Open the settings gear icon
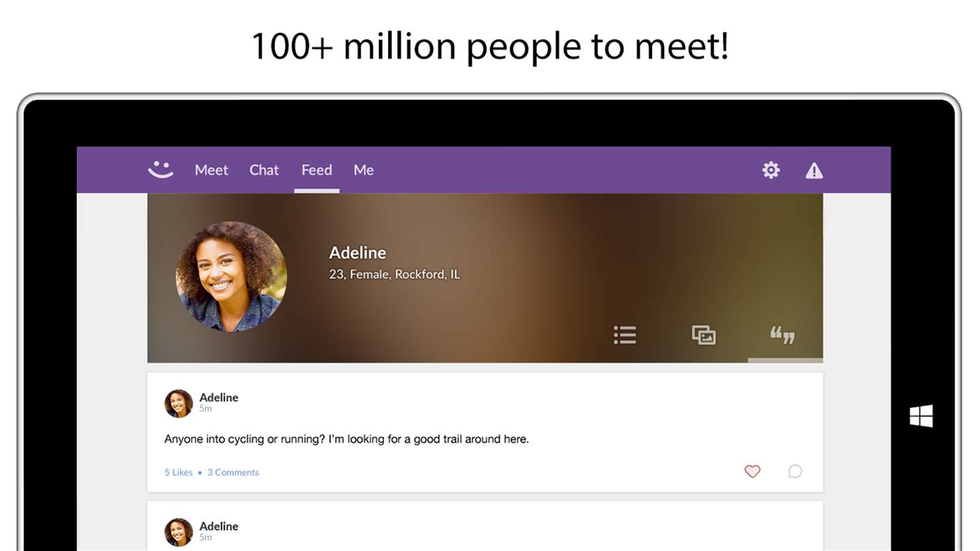 pos(771,170)
